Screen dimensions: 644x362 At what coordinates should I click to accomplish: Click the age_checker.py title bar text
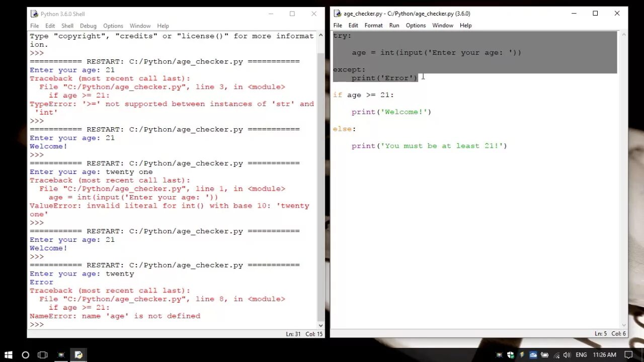[x=407, y=14]
